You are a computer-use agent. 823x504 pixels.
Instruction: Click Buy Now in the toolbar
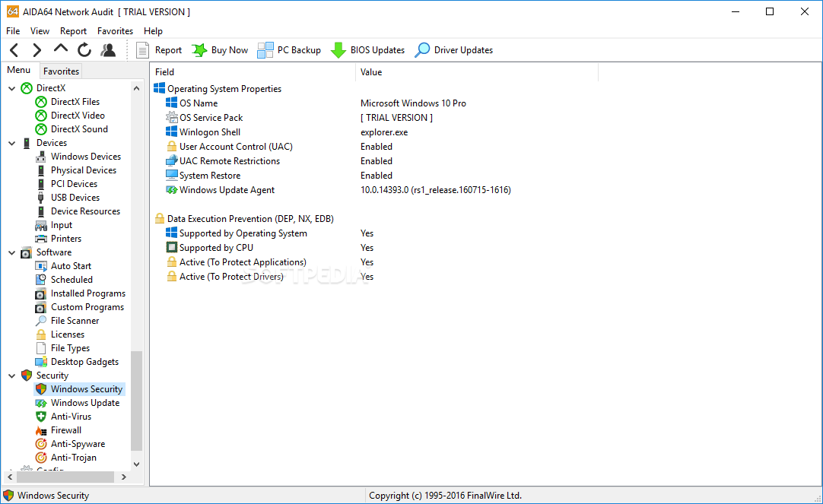click(x=219, y=50)
